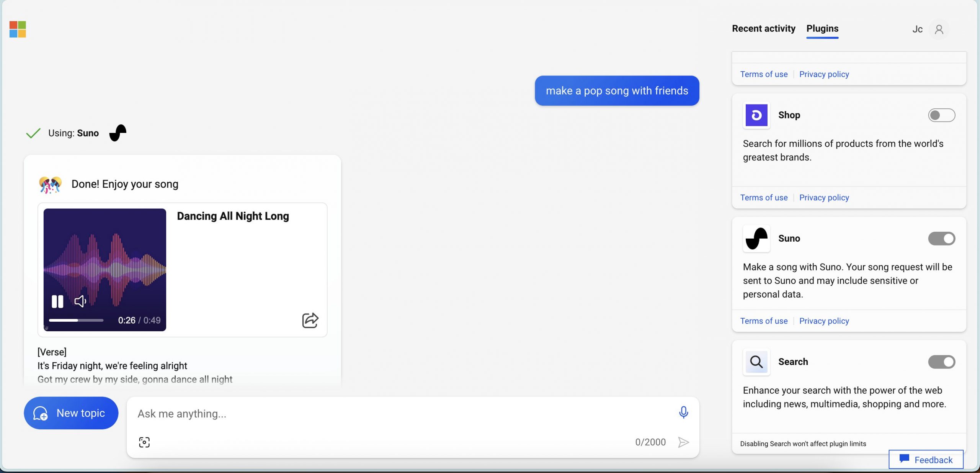Screen dimensions: 980x473
Task: Open Shop plugin Terms of use
Action: coord(764,198)
